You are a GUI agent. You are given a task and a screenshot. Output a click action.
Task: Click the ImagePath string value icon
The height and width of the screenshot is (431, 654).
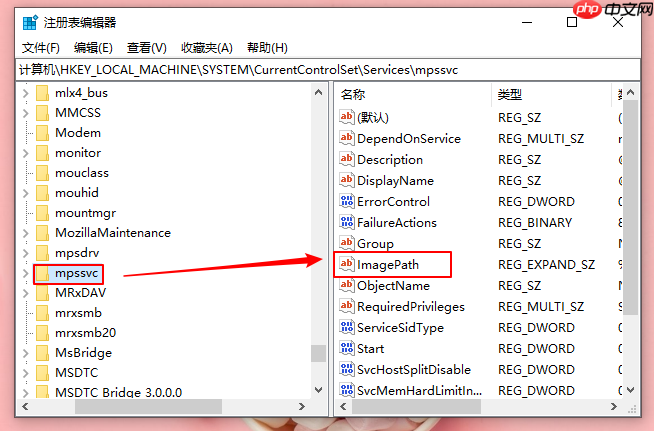click(x=347, y=265)
